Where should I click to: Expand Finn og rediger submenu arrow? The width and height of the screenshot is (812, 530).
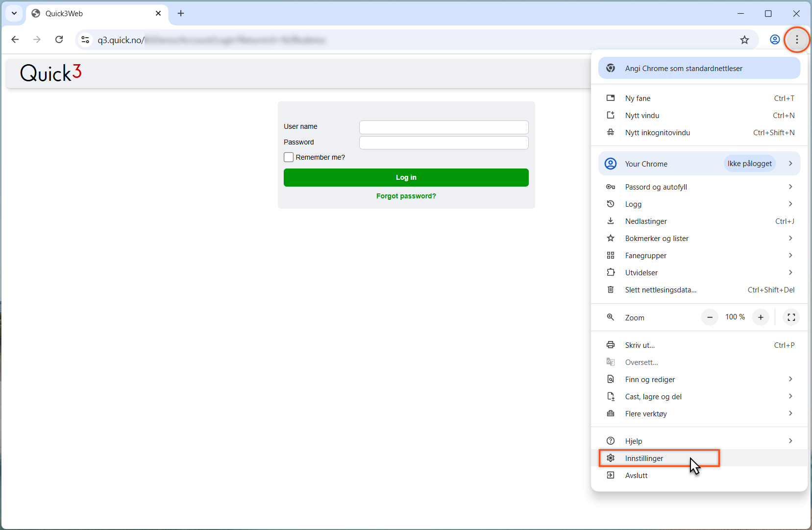[790, 379]
